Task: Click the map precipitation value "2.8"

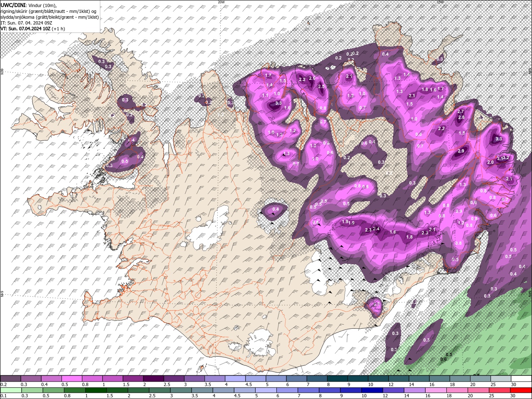Action: point(461,118)
